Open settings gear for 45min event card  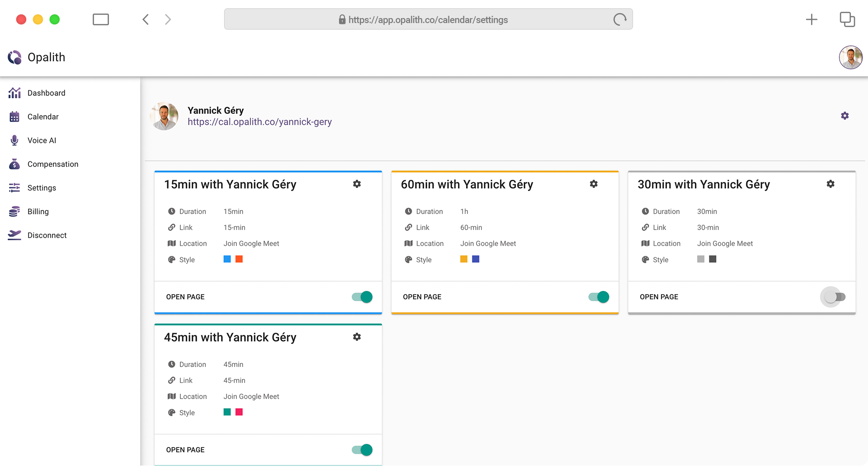[357, 337]
